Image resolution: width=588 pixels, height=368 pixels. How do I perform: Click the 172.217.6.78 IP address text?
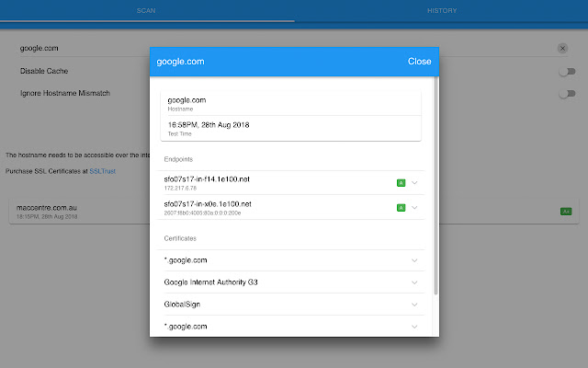click(180, 188)
